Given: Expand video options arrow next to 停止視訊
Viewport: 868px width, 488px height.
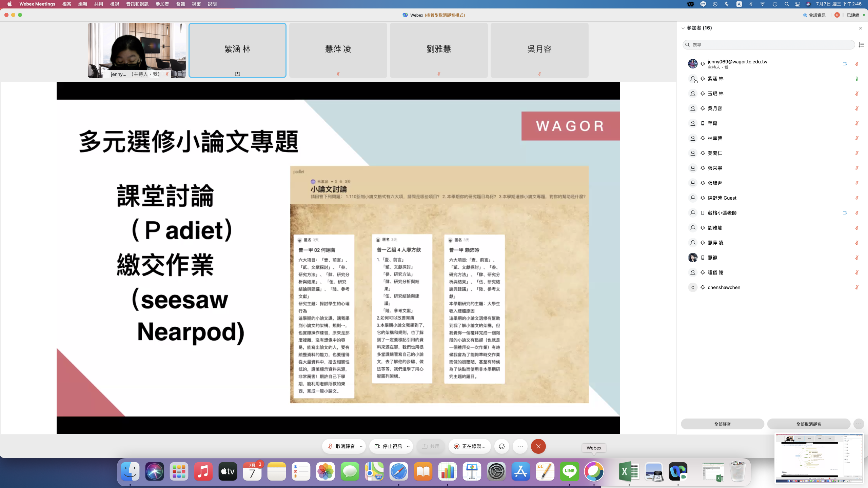Looking at the screenshot, I should pos(408,447).
